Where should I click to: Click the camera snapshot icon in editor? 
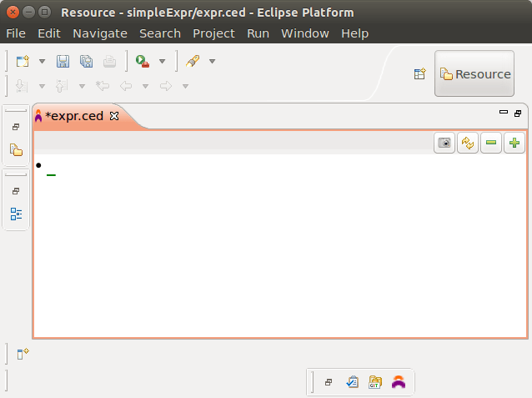445,143
